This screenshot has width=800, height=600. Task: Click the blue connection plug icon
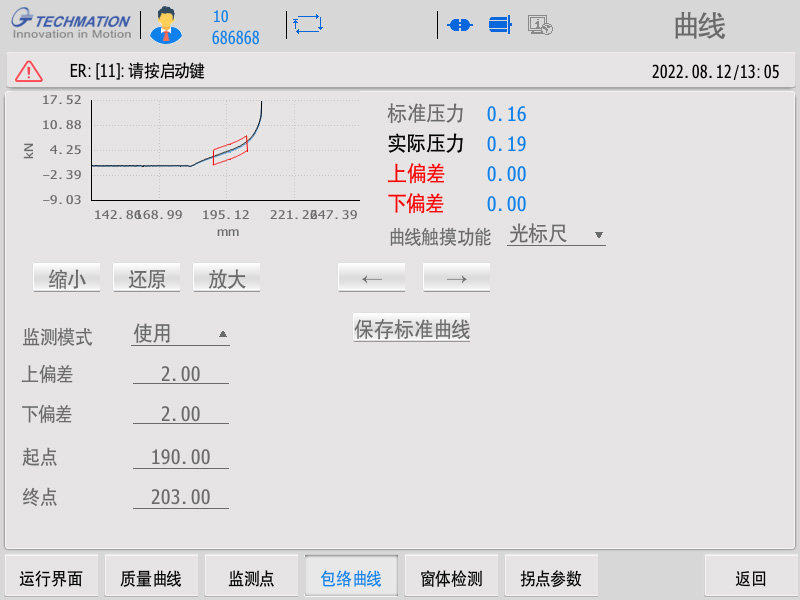(x=459, y=25)
